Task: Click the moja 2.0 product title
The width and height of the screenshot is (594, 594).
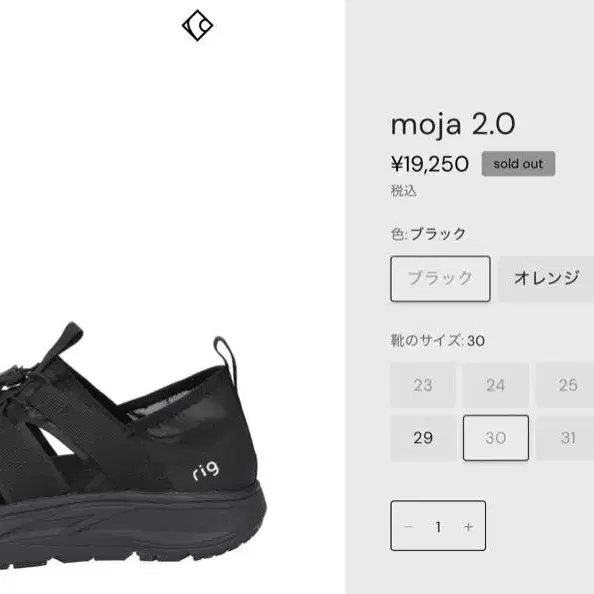Action: 453,124
